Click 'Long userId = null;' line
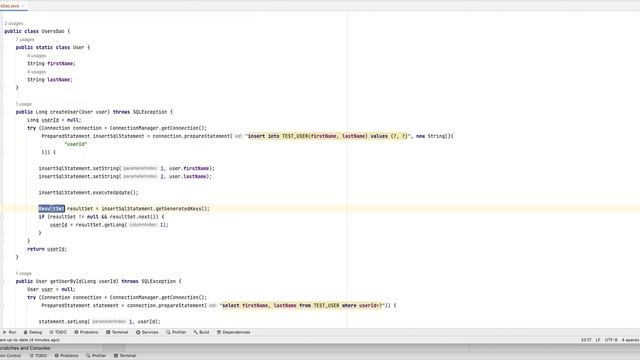The width and height of the screenshot is (640, 360). pyautogui.click(x=54, y=120)
